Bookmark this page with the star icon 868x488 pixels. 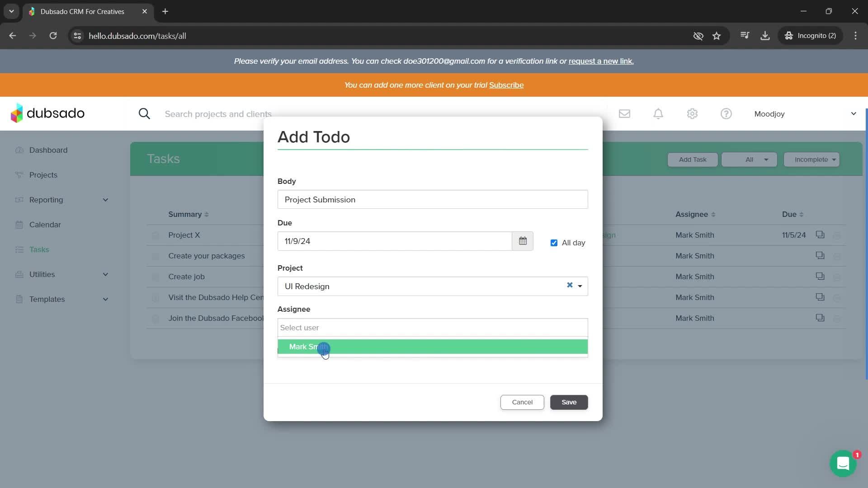point(717,36)
